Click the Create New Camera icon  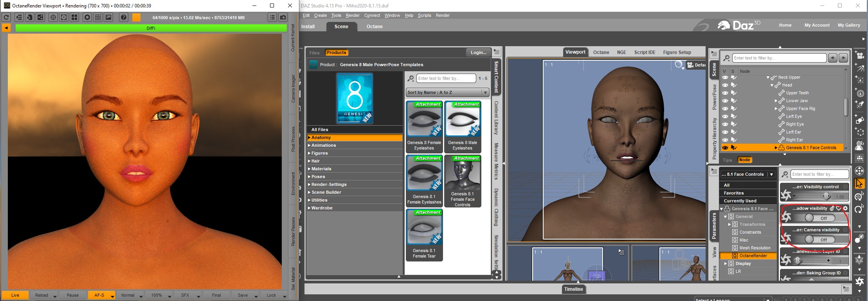859,55
